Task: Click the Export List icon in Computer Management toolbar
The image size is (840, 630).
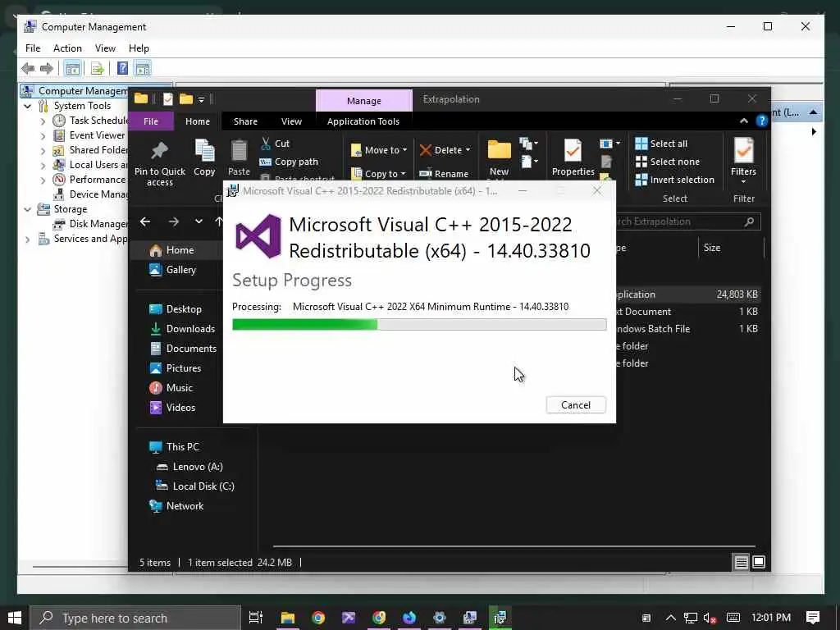Action: tap(98, 68)
